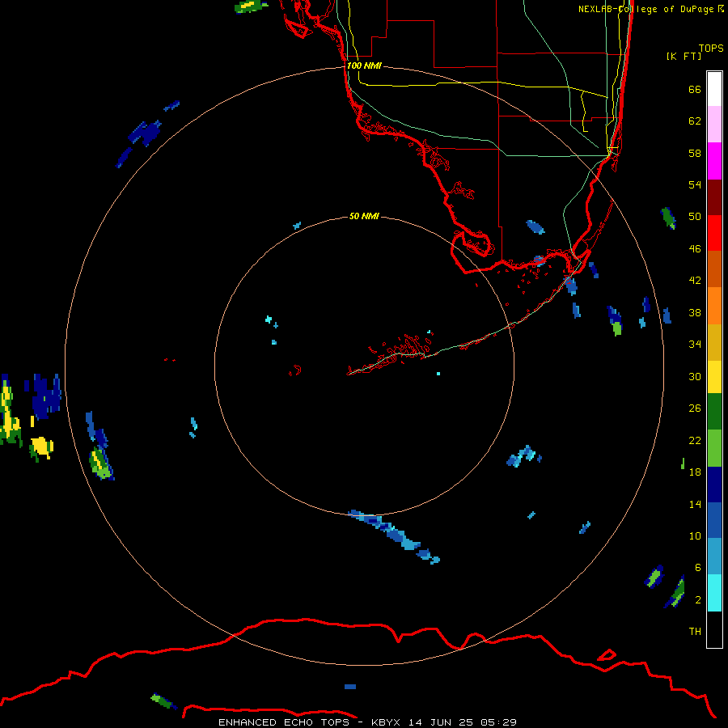The width and height of the screenshot is (728, 728).
Task: Click the "38" legend value
Action: pyautogui.click(x=695, y=312)
